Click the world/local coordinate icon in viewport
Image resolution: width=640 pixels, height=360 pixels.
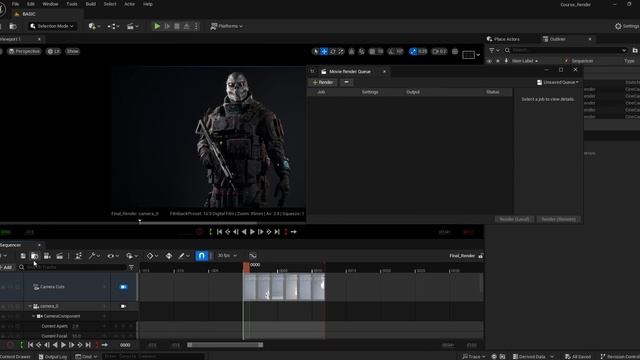(x=351, y=51)
